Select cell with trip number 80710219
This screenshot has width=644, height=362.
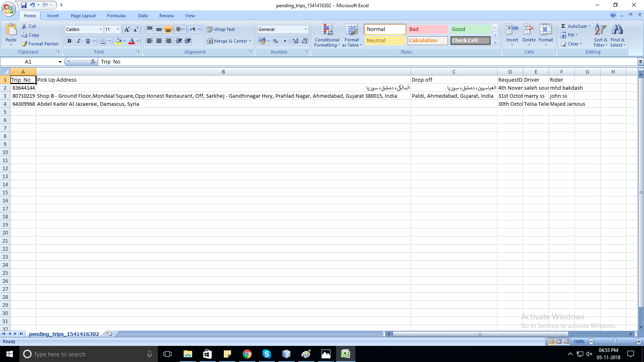[x=23, y=96]
